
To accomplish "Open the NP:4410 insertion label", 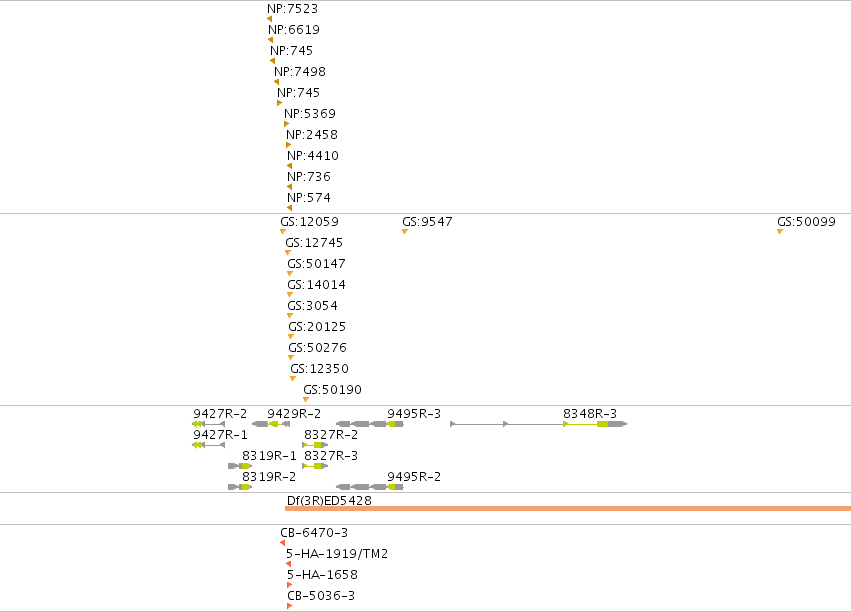I will click(313, 156).
